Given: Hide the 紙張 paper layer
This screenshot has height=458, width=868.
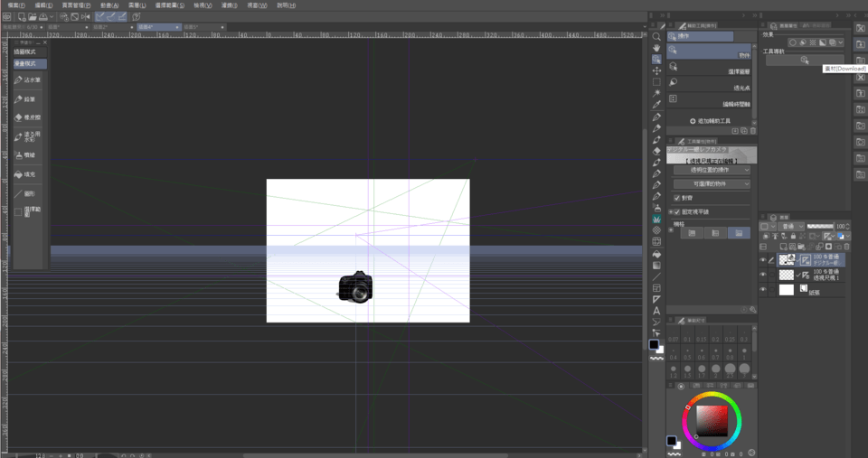Looking at the screenshot, I should coord(763,290).
